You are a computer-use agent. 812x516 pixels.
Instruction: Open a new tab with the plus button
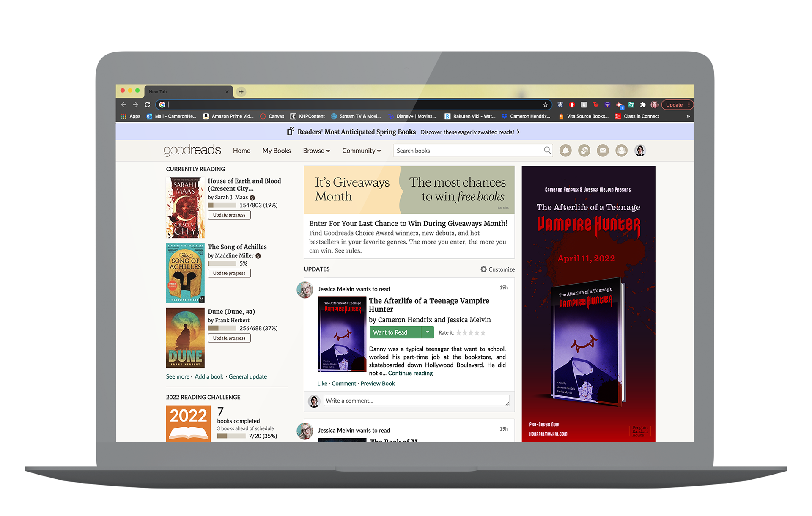241,91
